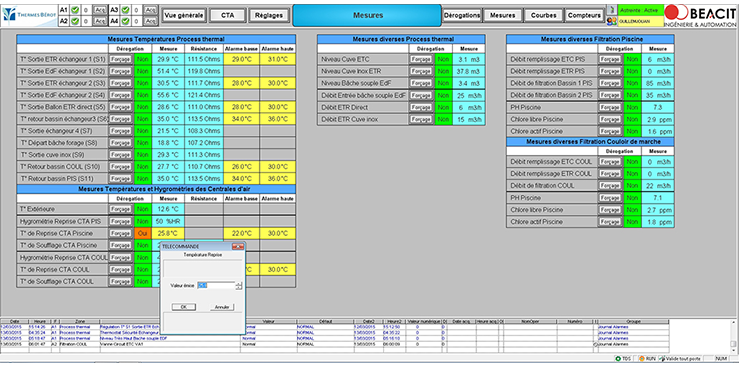This screenshot has width=739, height=365.
Task: Click the Astreinte : Active status field
Action: point(640,9)
